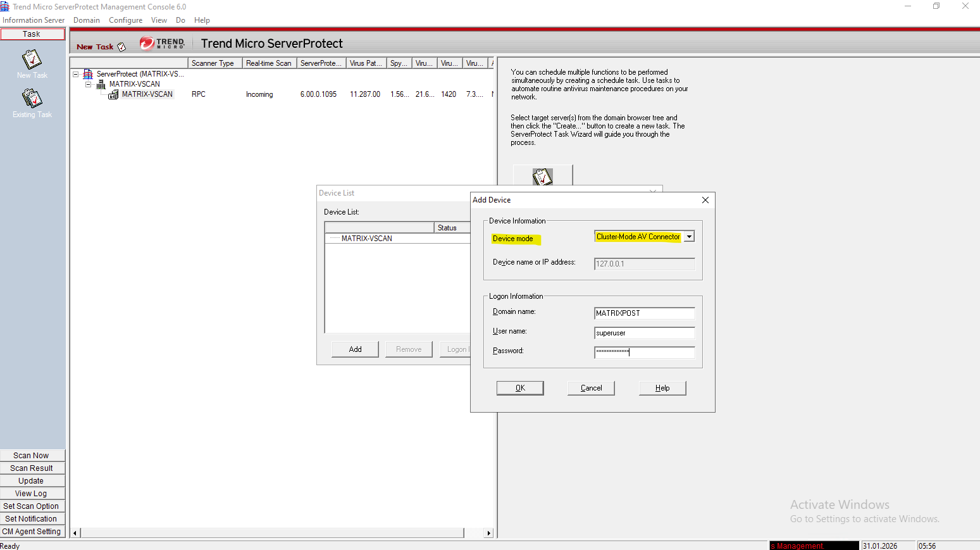Click the ServerProtect root node icon
Screen dimensions: 980x550
pos(88,74)
